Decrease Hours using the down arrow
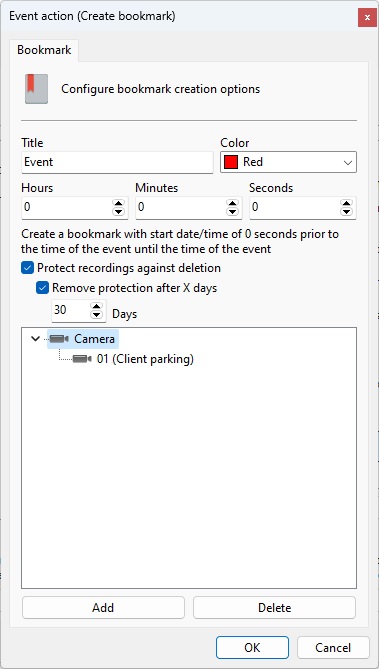Image resolution: width=379 pixels, height=669 pixels. click(118, 212)
